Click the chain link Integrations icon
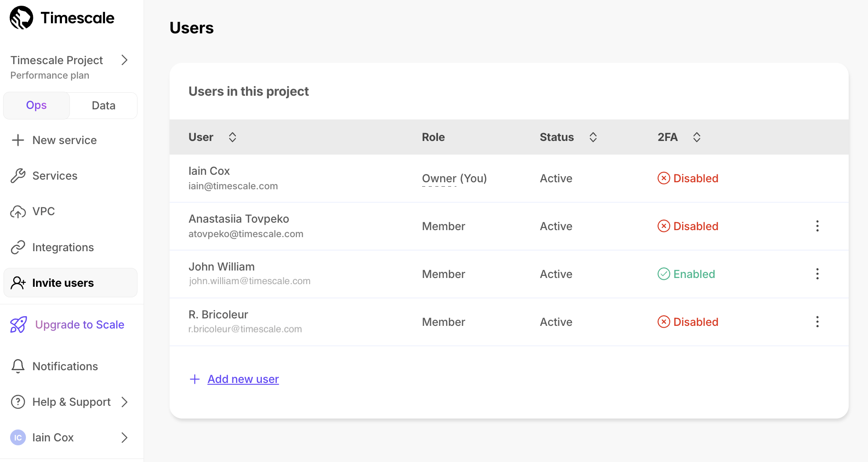 pos(18,247)
